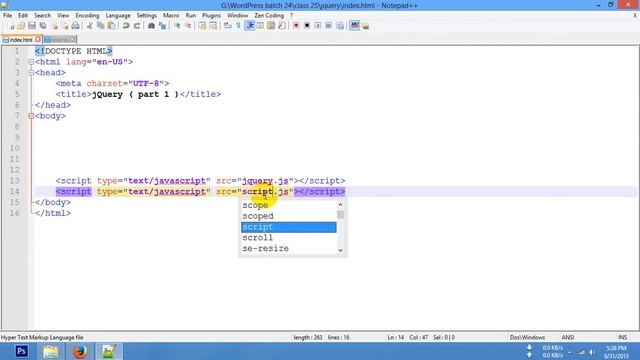
Task: Undo last edit via toolbar
Action: (126, 26)
